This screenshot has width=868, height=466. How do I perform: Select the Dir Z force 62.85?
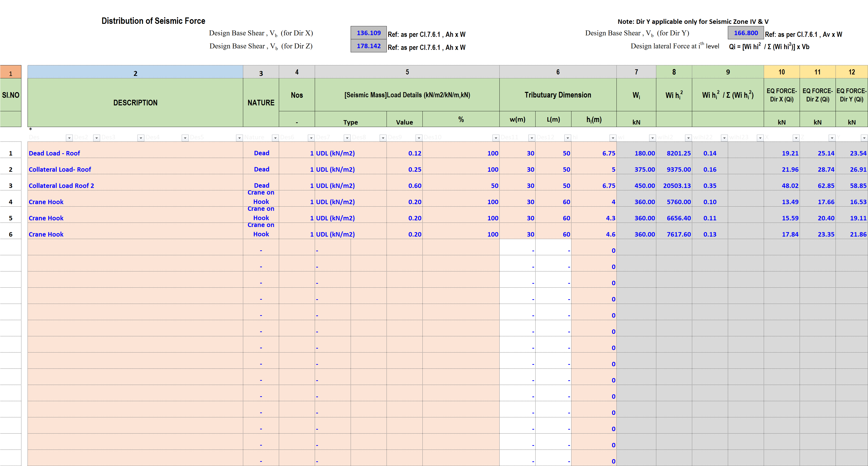coord(818,182)
